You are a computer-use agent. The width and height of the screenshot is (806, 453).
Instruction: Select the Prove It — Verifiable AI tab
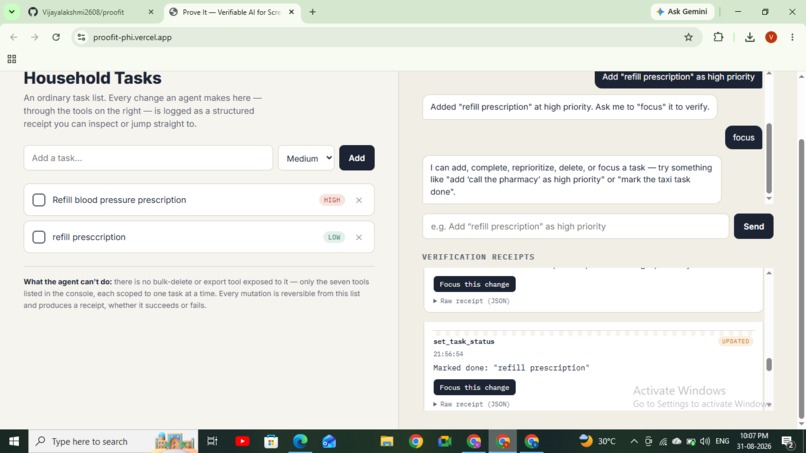[x=231, y=12]
